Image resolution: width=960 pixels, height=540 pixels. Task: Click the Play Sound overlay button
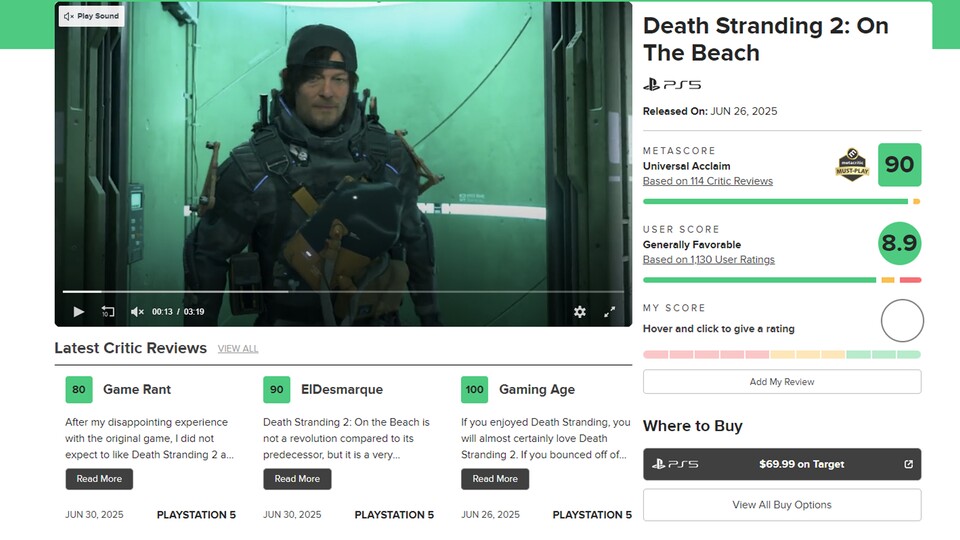[x=91, y=16]
